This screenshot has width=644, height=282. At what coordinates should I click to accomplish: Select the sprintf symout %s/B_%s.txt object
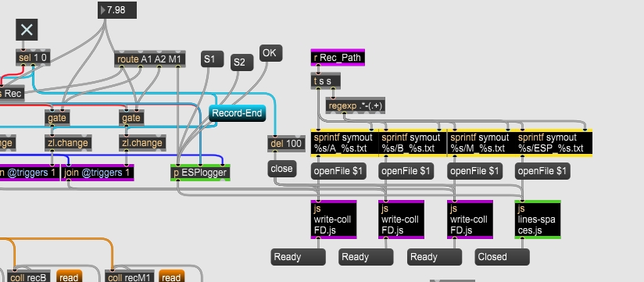[413, 143]
